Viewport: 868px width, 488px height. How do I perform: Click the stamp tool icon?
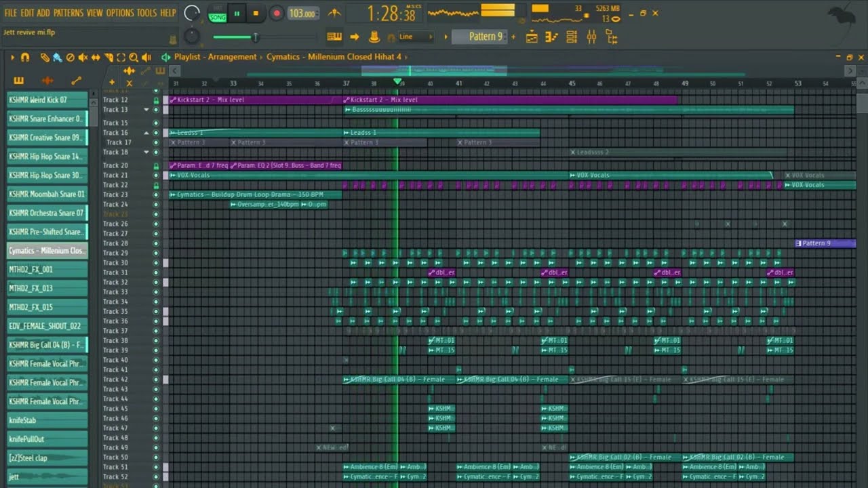[x=374, y=37]
